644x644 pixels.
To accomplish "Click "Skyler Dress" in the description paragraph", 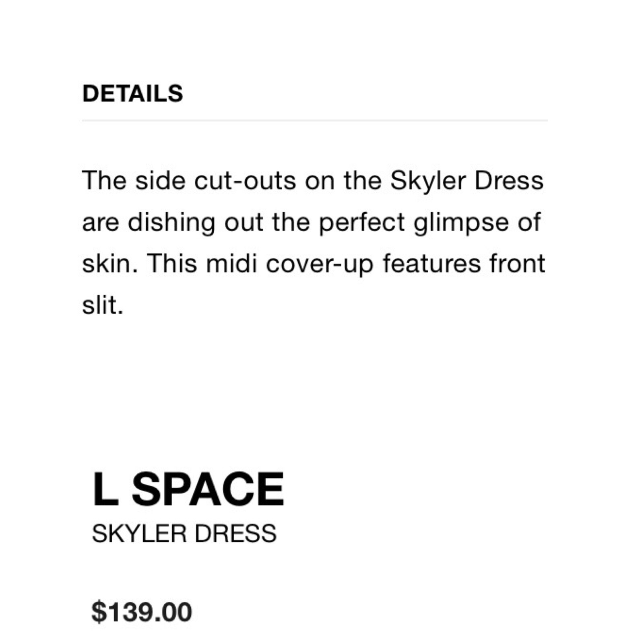I will pos(466,181).
